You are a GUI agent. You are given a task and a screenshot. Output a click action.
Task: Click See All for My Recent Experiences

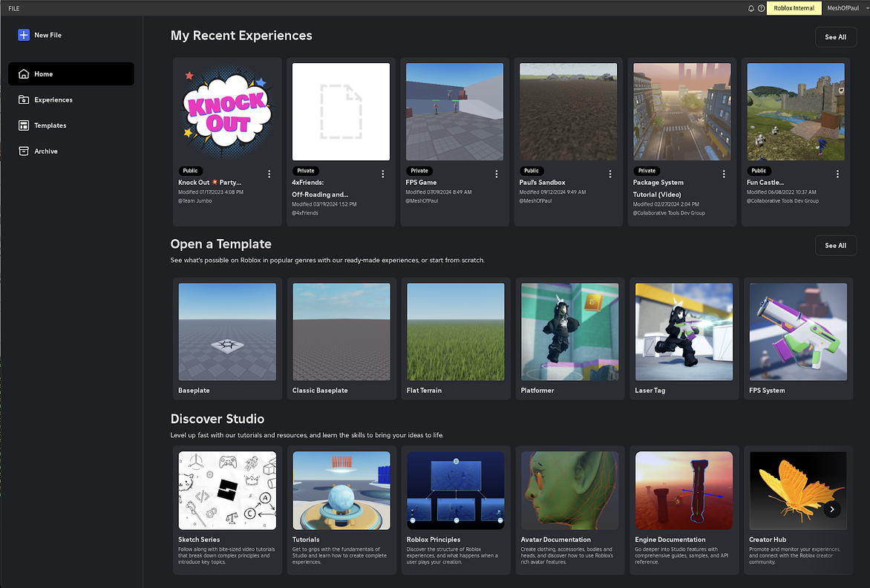pyautogui.click(x=836, y=36)
